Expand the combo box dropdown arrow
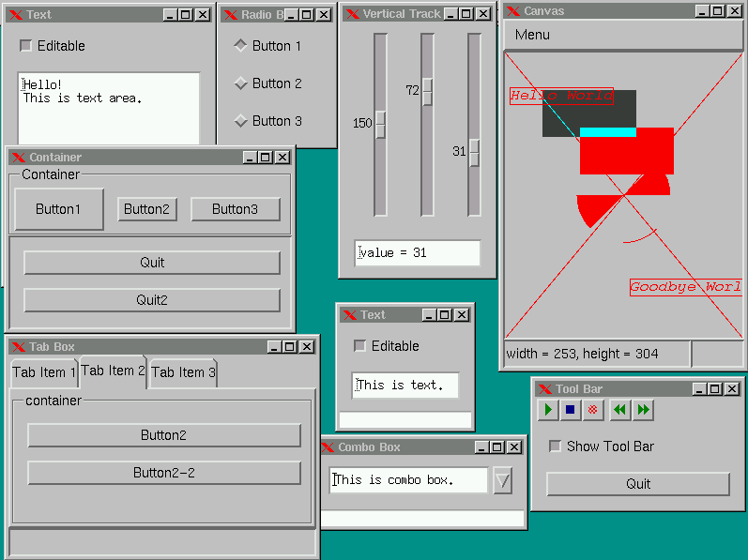Screen dimensions: 748x560 [x=503, y=480]
